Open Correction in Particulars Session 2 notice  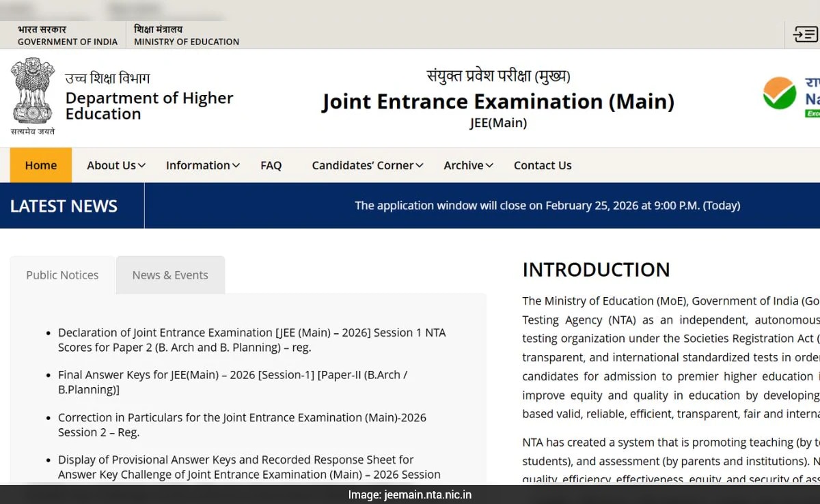242,425
